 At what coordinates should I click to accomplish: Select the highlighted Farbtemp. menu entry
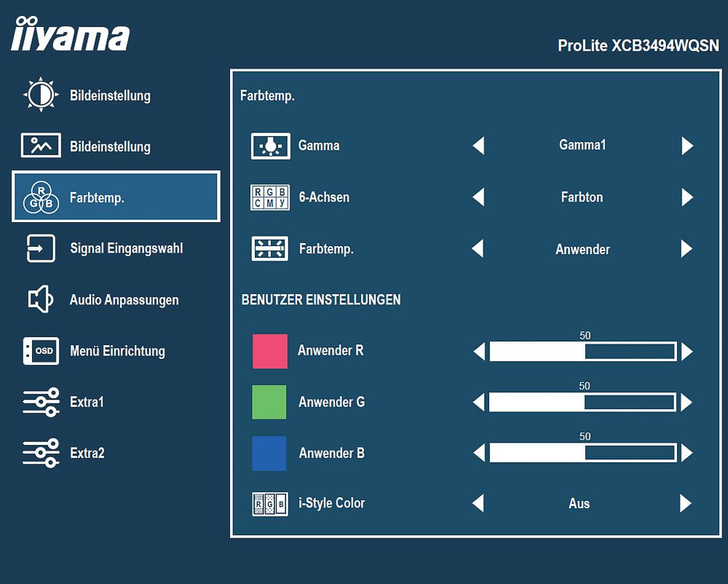pyautogui.click(x=116, y=197)
